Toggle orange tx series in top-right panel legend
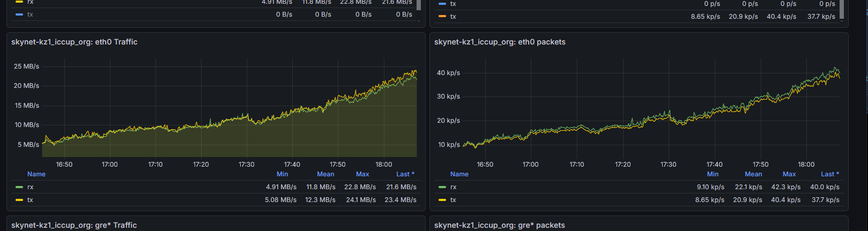The height and width of the screenshot is (231, 868). click(x=453, y=17)
